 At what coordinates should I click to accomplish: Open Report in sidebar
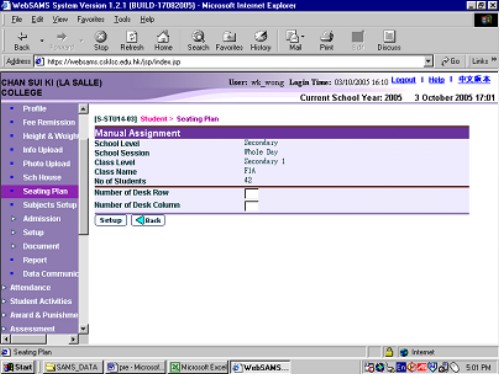[35, 260]
